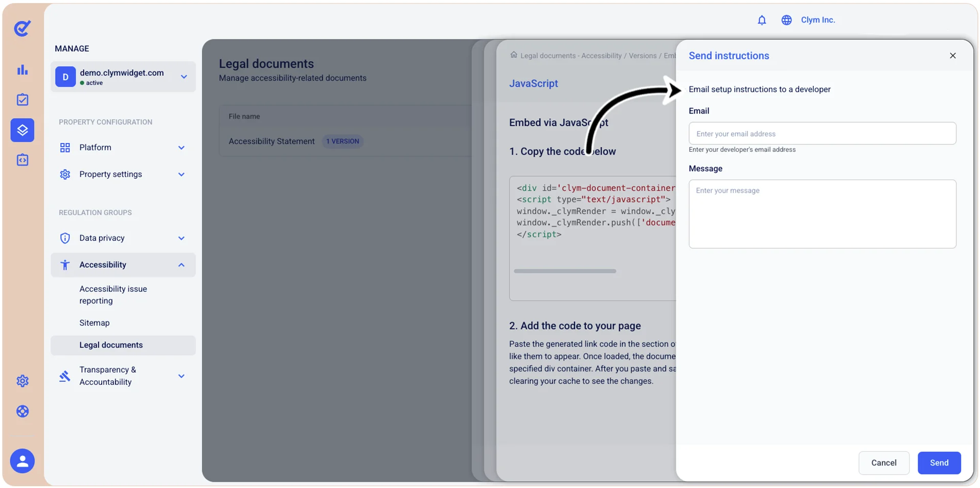The height and width of the screenshot is (488, 980).
Task: Select the layers manage icon in sidebar
Action: (x=22, y=130)
